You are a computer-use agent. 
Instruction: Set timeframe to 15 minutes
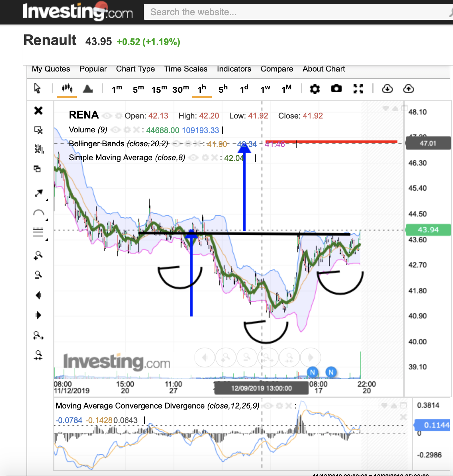pos(159,89)
